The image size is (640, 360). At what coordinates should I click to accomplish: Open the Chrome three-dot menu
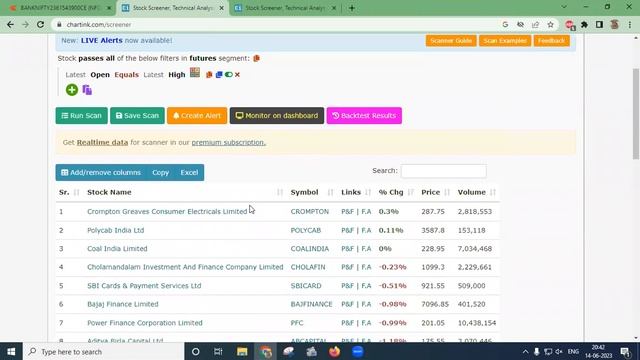630,24
